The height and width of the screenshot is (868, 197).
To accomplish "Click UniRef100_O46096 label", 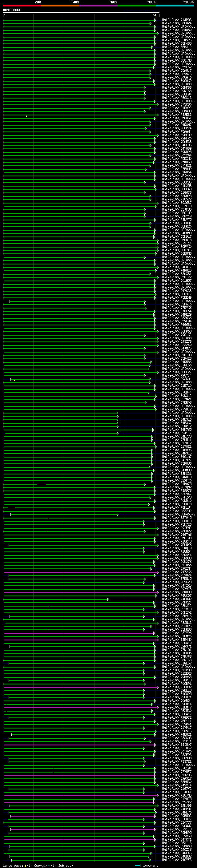I will [177, 450].
